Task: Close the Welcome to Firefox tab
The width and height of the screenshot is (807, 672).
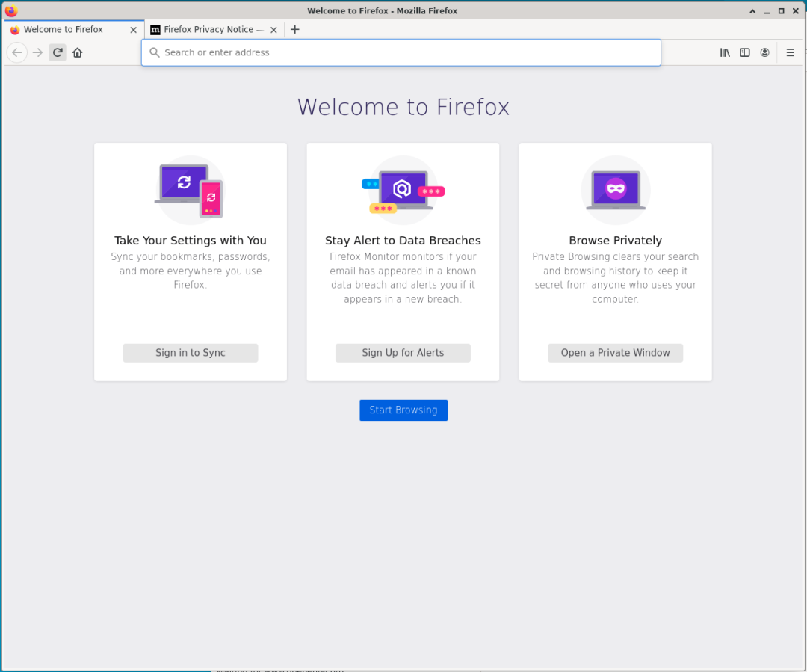Action: point(134,30)
